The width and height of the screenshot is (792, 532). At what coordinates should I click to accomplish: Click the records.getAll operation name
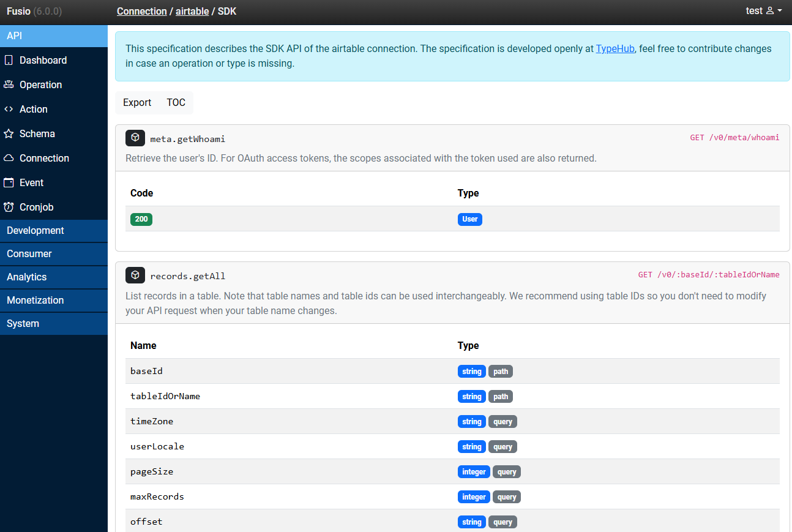coord(188,276)
